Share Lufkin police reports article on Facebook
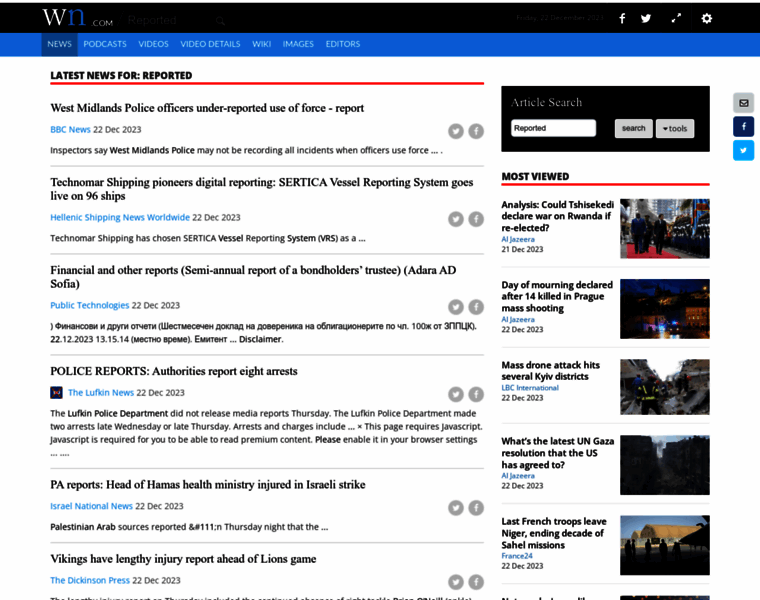The height and width of the screenshot is (600, 760). click(476, 395)
